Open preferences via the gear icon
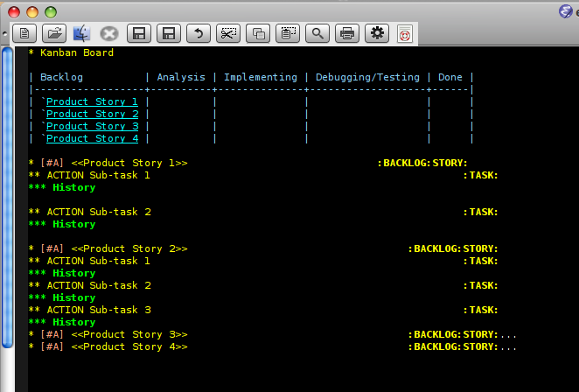This screenshot has height=392, width=579. point(377,33)
